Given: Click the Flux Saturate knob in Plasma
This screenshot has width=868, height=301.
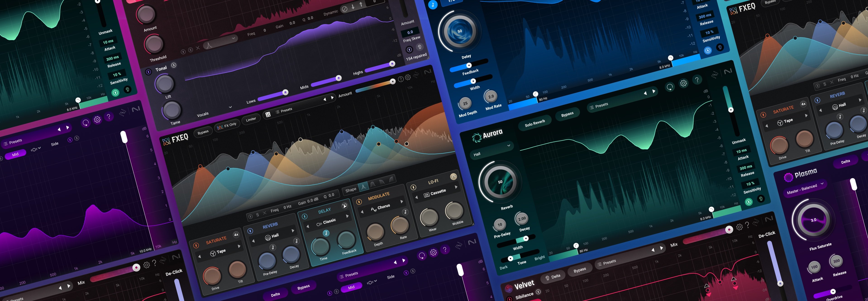Looking at the screenshot, I should point(813,220).
